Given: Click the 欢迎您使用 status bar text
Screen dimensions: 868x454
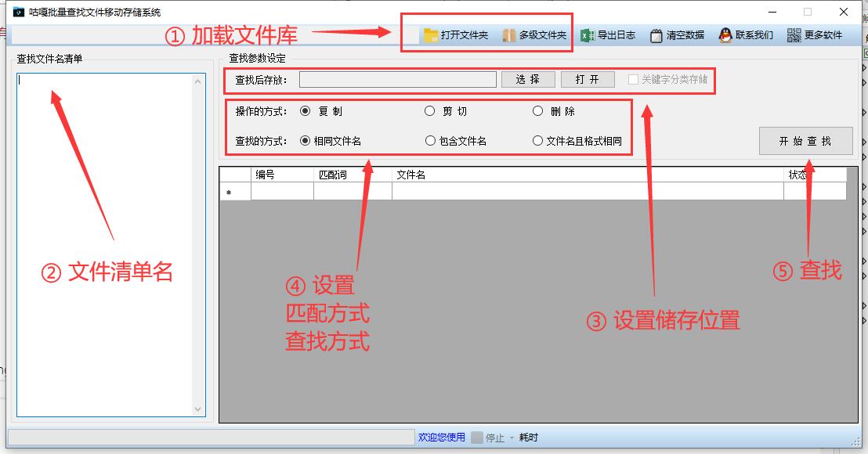Looking at the screenshot, I should click(442, 438).
